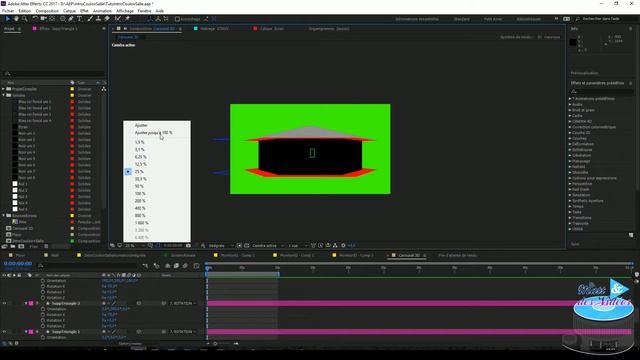Collapse the Solides folder in Project
640x360 pixels.
click(4, 95)
